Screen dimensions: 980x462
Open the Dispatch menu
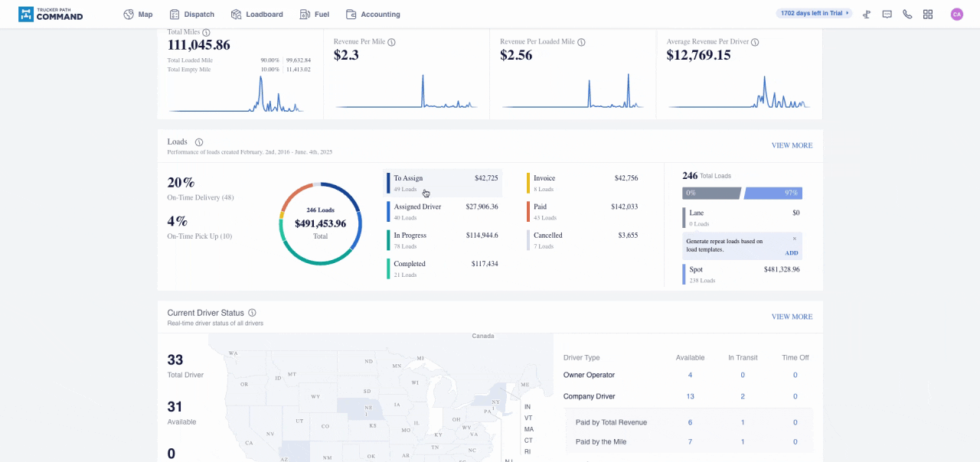(x=192, y=15)
